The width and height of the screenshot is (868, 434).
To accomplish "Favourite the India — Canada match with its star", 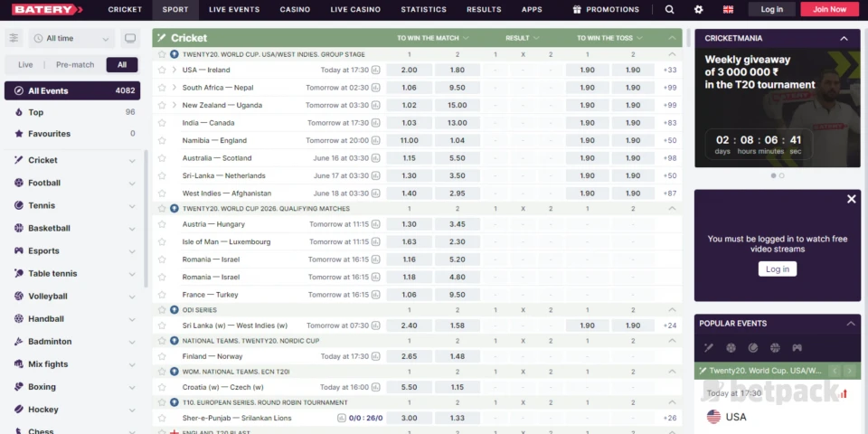I will [162, 123].
